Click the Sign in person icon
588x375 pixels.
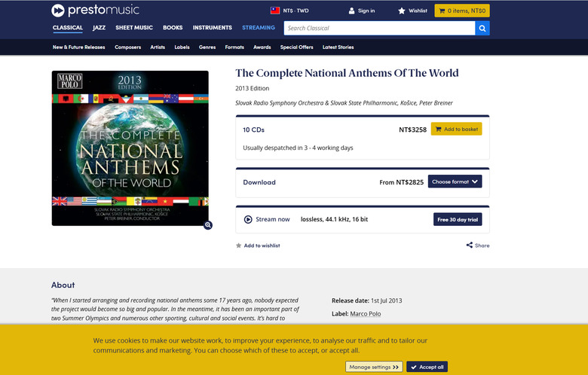point(351,11)
